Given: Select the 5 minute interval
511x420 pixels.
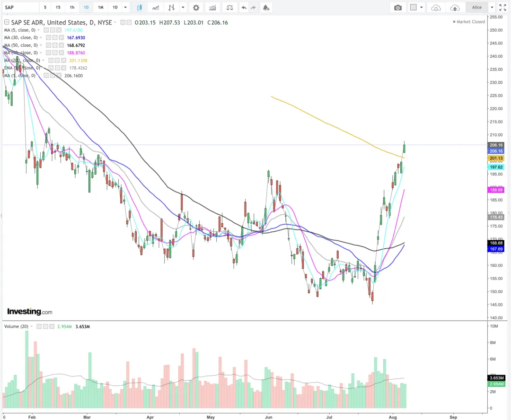Looking at the screenshot, I should click(45, 7).
